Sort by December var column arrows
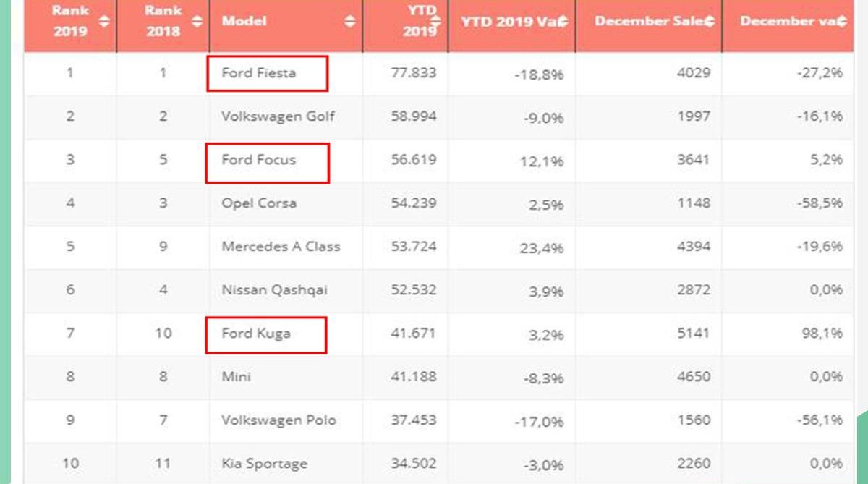Viewport: 868px width, 484px height. pos(841,21)
